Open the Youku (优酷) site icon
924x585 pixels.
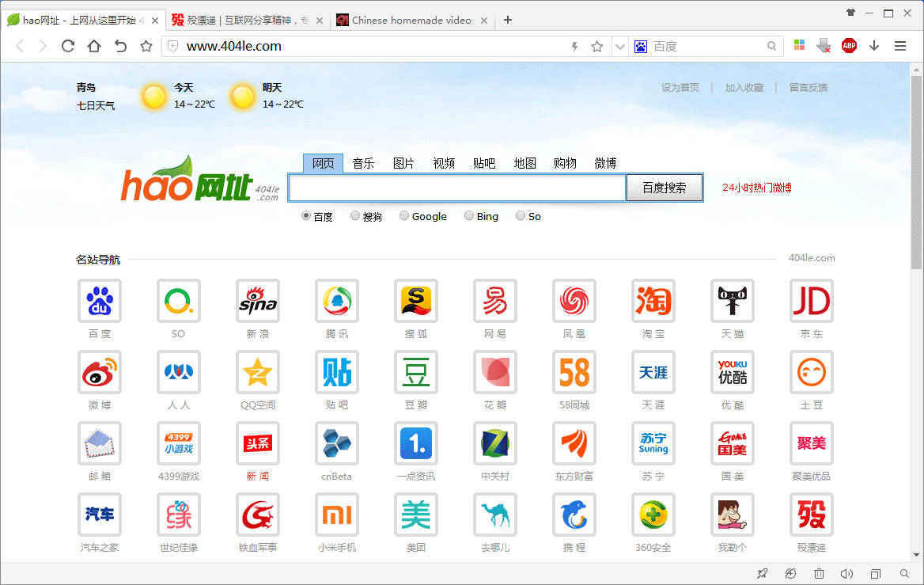point(733,372)
